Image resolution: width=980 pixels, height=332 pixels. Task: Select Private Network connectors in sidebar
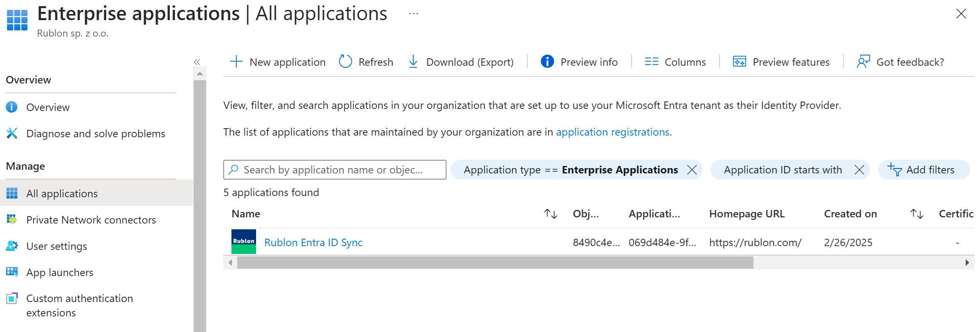[91, 220]
